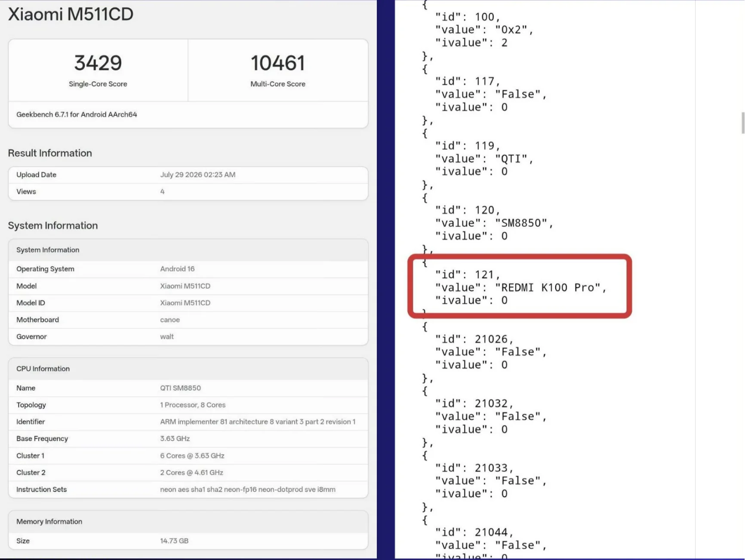Click the "Instruction Sets" label
Viewport: 745px width, 560px height.
pyautogui.click(x=41, y=489)
